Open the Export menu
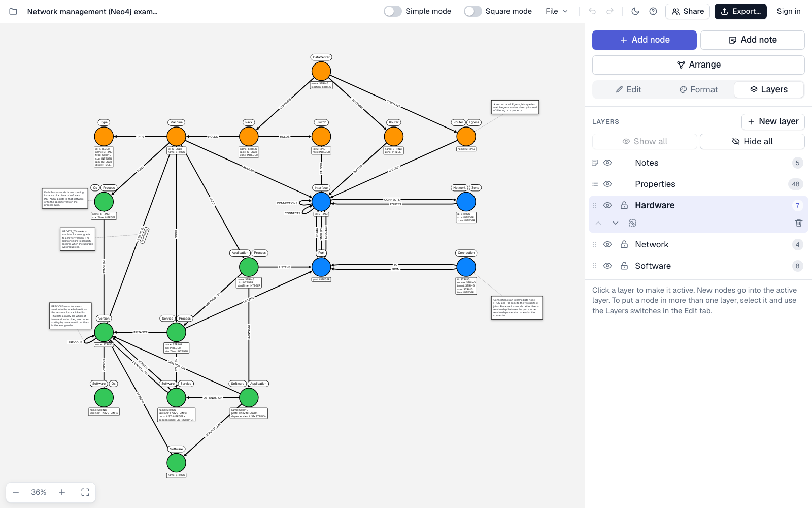 tap(740, 11)
